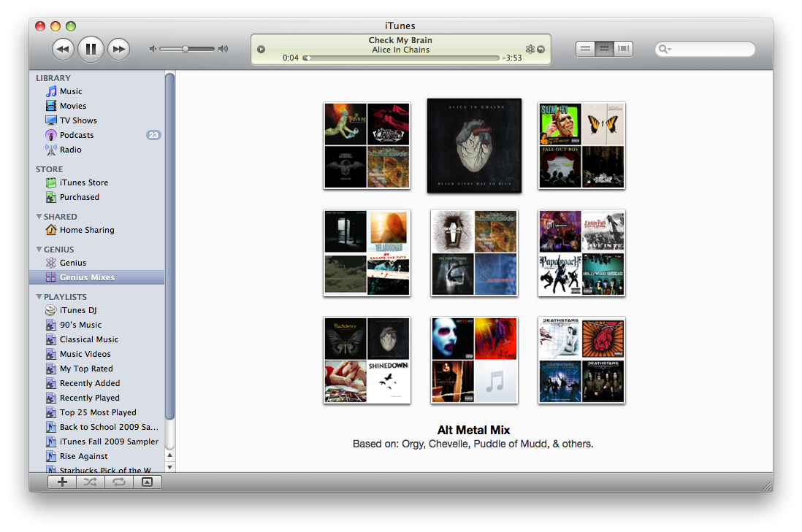Open Radio in the sidebar
This screenshot has width=802, height=532.
point(97,150)
